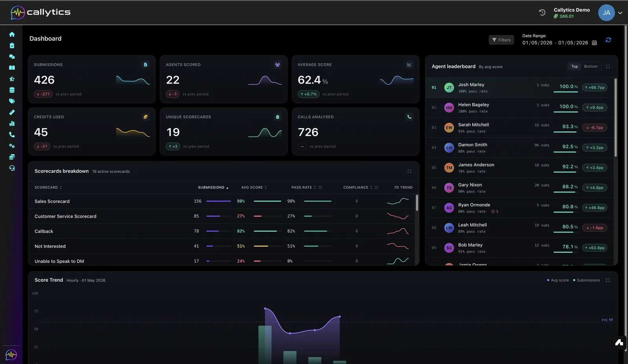
Task: Open the gears settings sidebar icon
Action: [12, 146]
